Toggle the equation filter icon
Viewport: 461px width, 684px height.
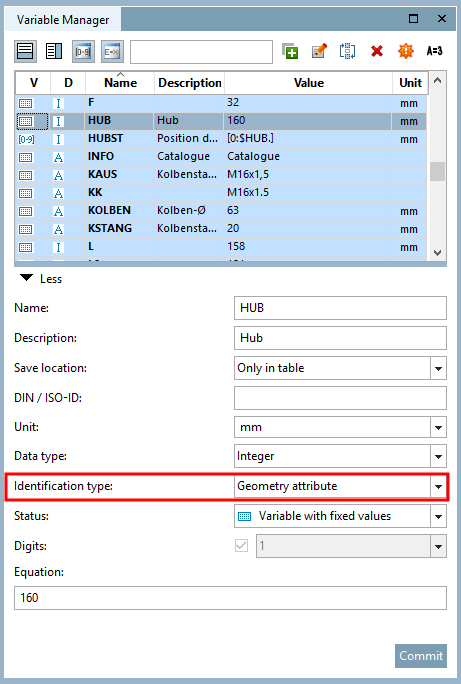112,51
